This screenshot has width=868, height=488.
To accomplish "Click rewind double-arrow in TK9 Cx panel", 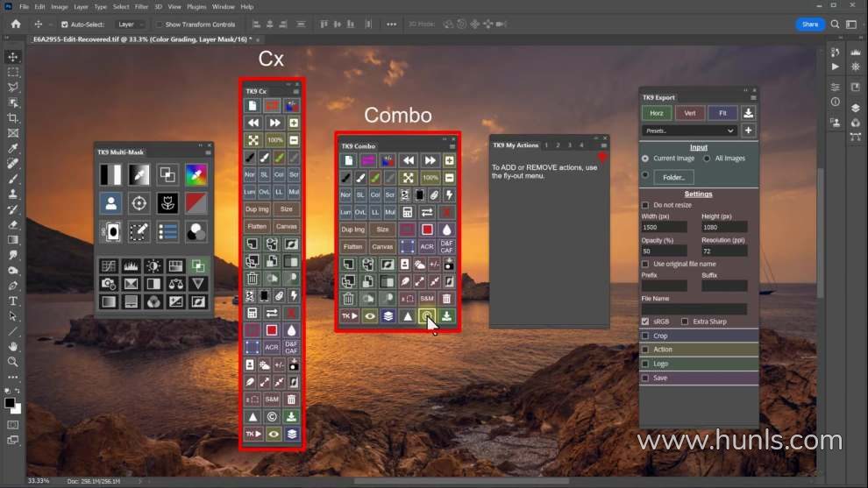I will (253, 123).
